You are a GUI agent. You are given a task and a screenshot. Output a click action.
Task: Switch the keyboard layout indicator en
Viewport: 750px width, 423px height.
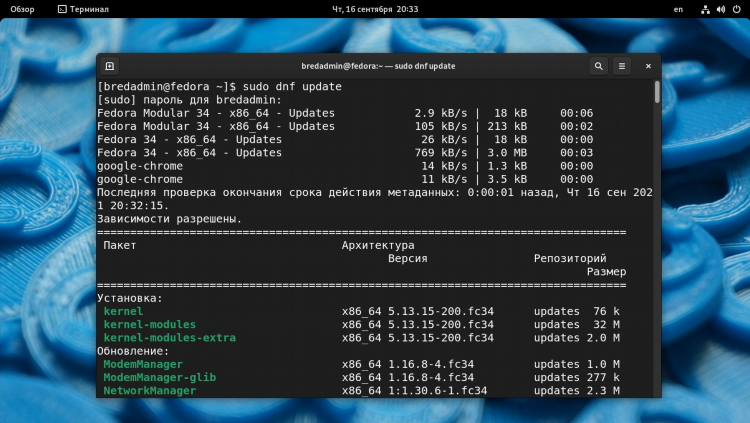tap(678, 9)
